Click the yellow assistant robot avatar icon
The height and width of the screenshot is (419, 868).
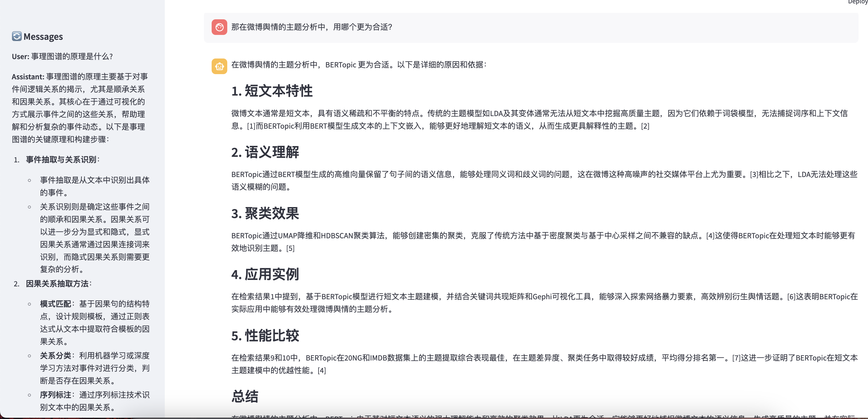[x=219, y=66]
